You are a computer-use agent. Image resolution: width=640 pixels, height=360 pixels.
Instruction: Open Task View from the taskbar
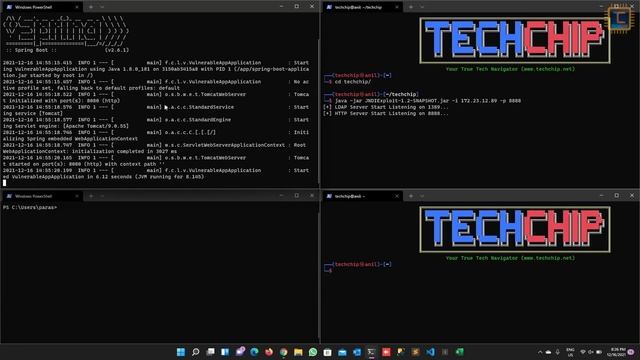[210, 352]
